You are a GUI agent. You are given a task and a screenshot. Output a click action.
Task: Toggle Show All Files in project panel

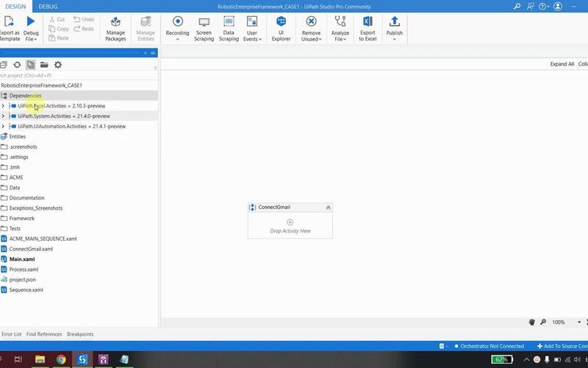tap(30, 65)
